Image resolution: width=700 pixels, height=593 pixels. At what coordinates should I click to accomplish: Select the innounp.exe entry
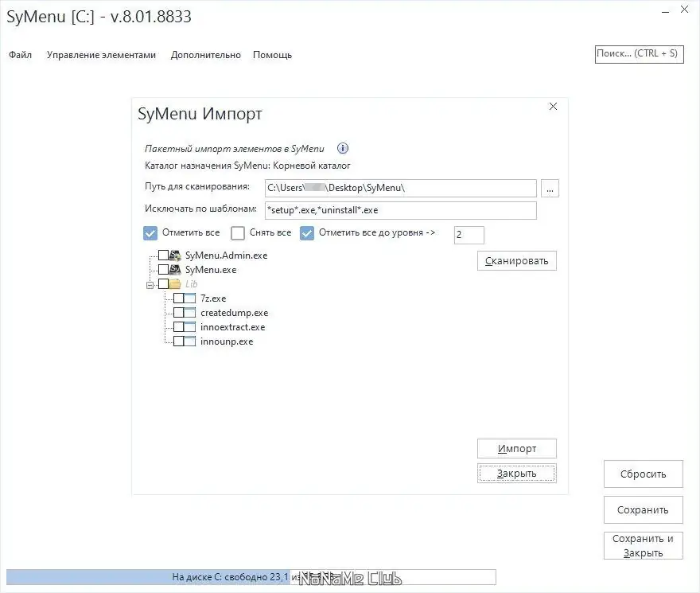click(227, 341)
